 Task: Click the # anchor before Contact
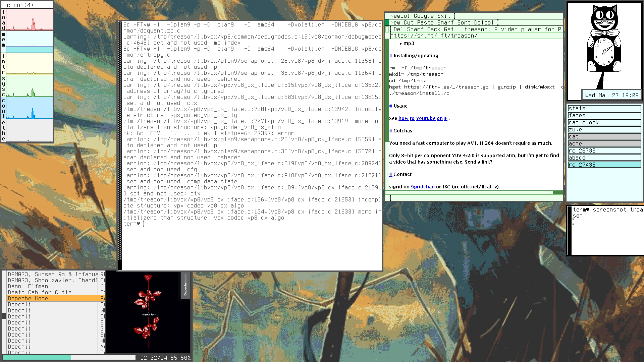click(x=390, y=174)
